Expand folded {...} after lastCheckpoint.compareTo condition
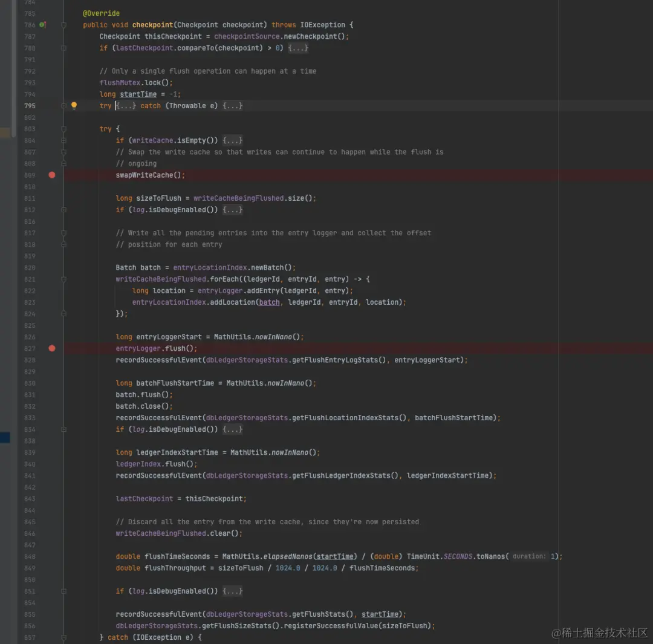This screenshot has height=644, width=653. 298,48
